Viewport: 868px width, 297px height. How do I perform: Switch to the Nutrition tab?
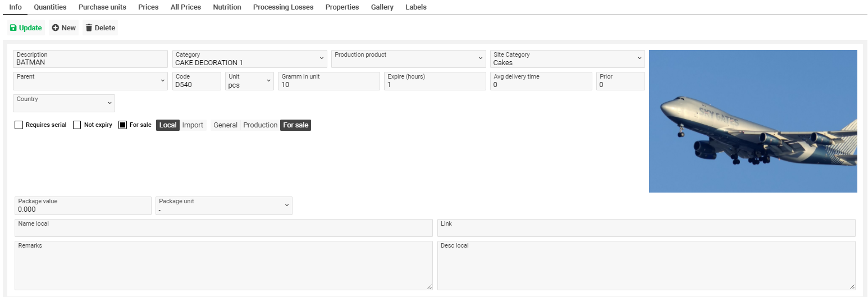tap(227, 7)
